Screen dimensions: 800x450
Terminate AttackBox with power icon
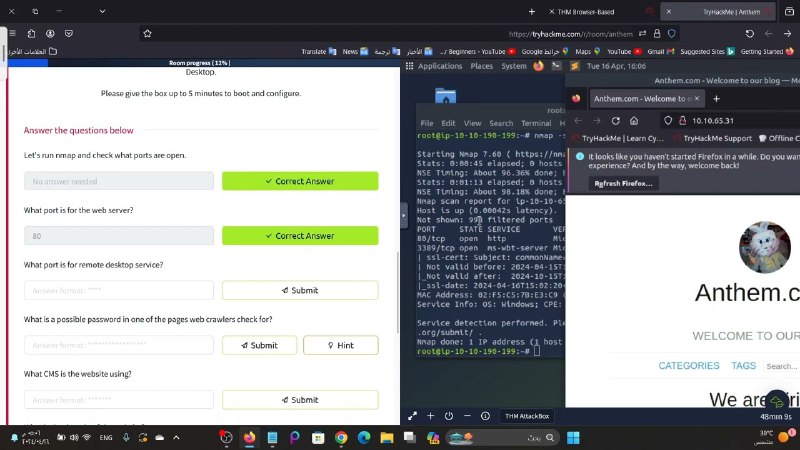coord(449,416)
